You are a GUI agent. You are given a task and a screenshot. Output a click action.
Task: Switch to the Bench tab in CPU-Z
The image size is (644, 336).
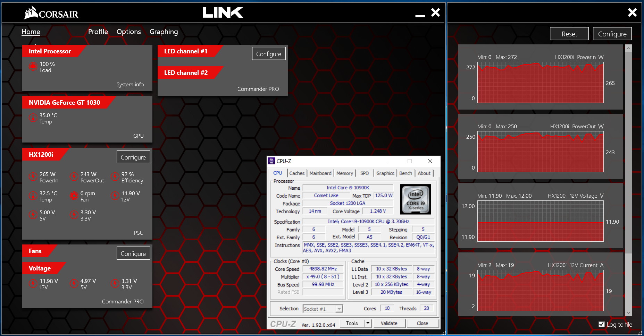point(405,173)
